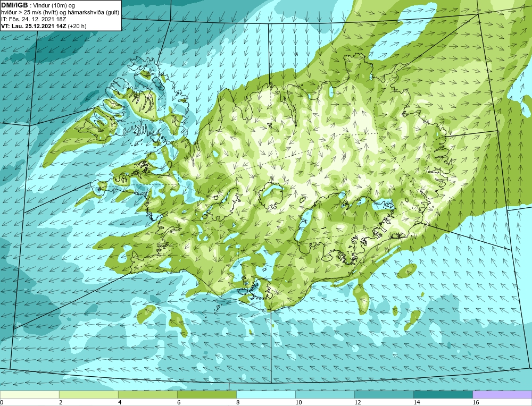Click the 4–6 m/s legend color swatch

(x=147, y=394)
